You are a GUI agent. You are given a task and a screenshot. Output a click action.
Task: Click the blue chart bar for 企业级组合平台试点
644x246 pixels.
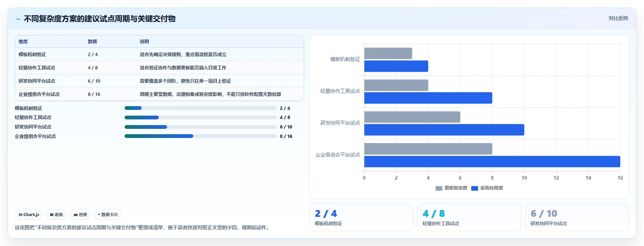point(492,162)
